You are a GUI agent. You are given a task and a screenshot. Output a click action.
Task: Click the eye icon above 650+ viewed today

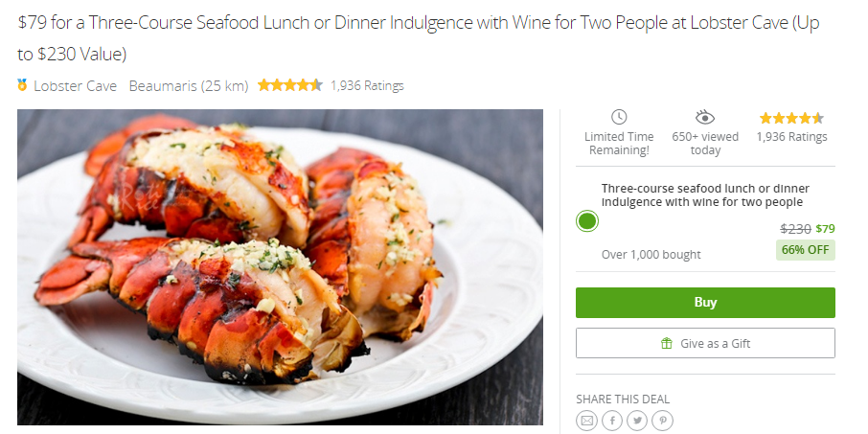705,117
